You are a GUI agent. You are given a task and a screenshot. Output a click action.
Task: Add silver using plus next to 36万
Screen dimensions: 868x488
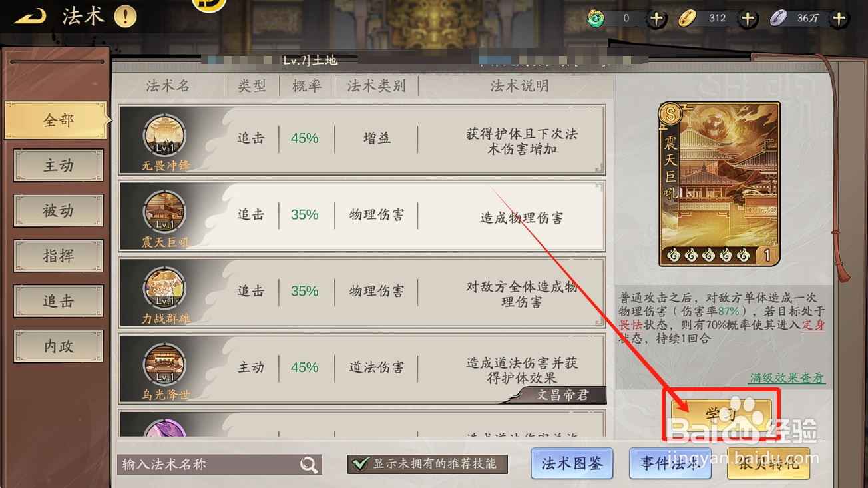tap(839, 19)
